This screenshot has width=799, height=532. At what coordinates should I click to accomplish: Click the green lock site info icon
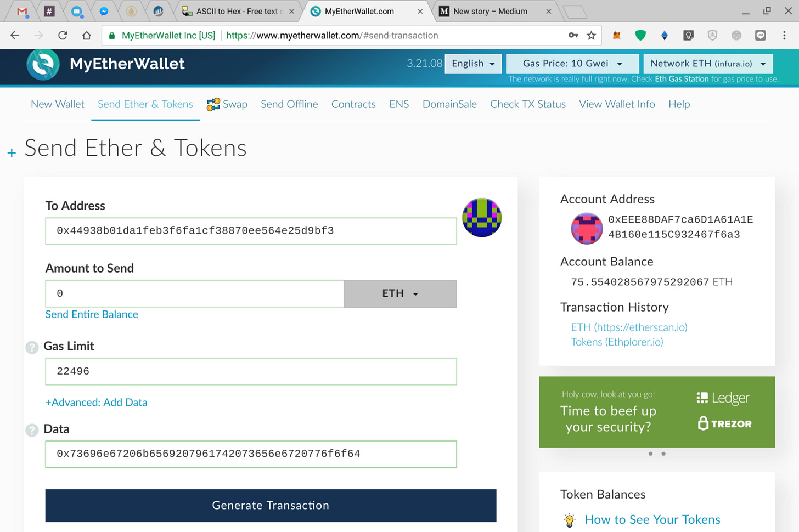[x=112, y=35]
